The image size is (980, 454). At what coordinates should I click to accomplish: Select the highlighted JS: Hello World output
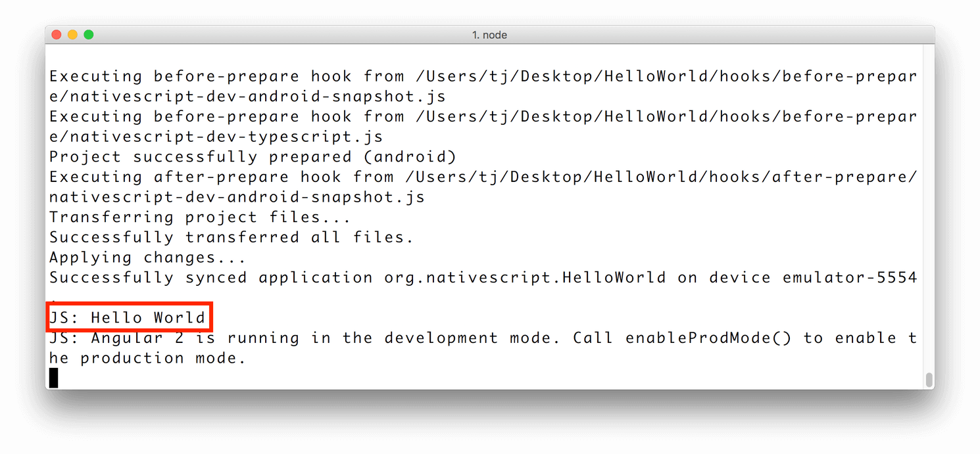click(x=128, y=317)
